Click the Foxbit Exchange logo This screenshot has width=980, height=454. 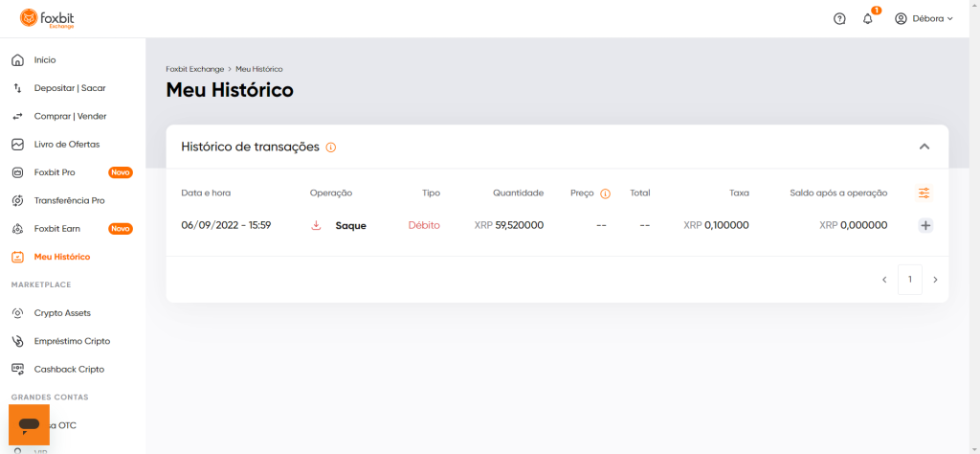tap(47, 19)
